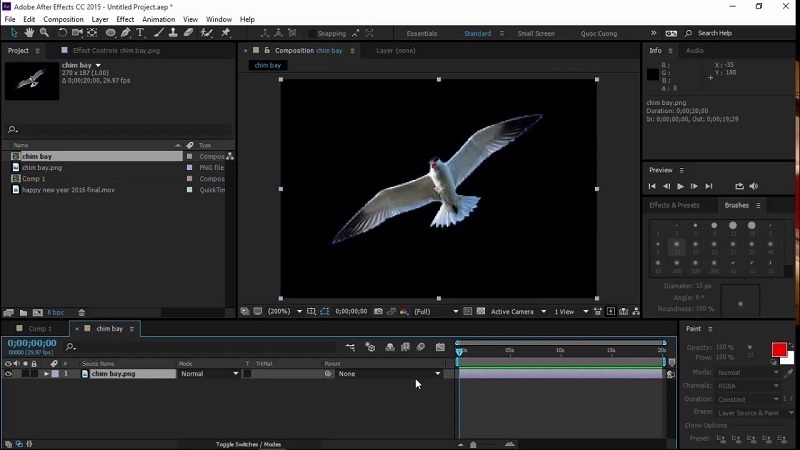The image size is (800, 450).
Task: Click the Search Help field
Action: tap(714, 33)
